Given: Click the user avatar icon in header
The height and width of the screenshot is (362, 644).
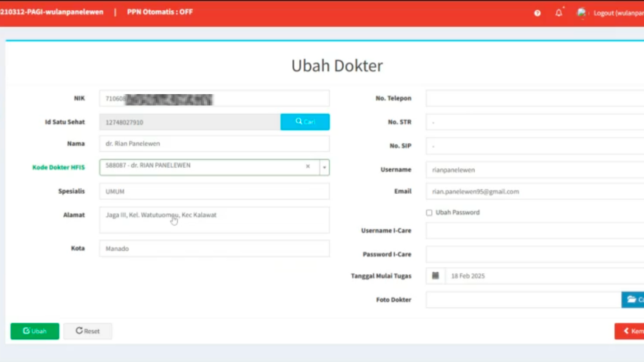Looking at the screenshot, I should (x=582, y=13).
